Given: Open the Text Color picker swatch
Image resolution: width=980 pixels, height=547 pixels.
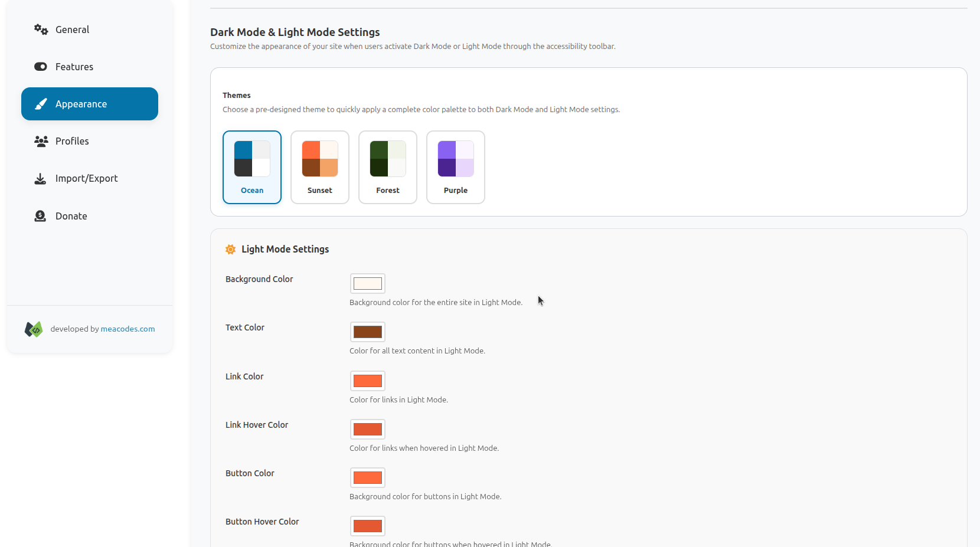Looking at the screenshot, I should (368, 332).
